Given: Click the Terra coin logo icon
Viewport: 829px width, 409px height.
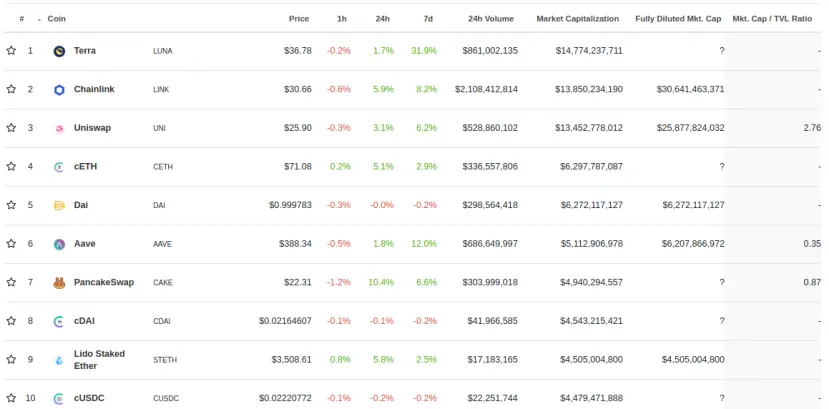Looking at the screenshot, I should (59, 51).
